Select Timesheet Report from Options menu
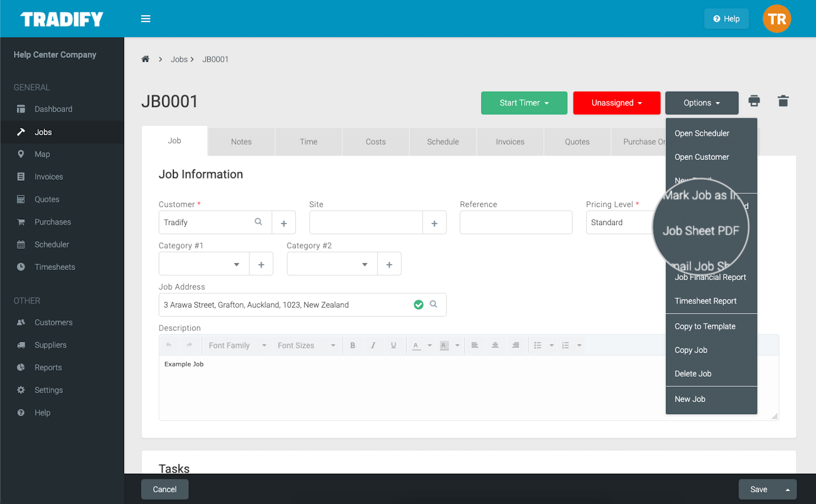The height and width of the screenshot is (504, 816). coord(705,301)
